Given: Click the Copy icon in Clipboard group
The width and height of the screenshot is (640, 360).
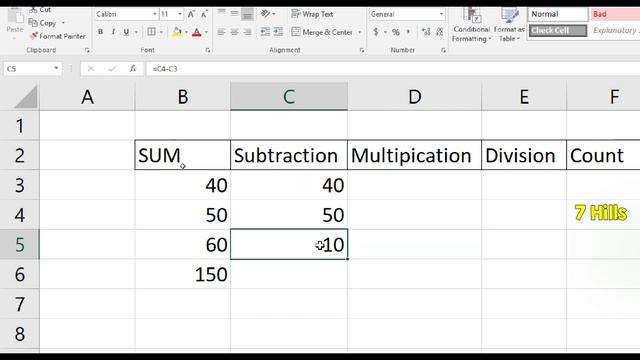Looking at the screenshot, I should [x=33, y=23].
